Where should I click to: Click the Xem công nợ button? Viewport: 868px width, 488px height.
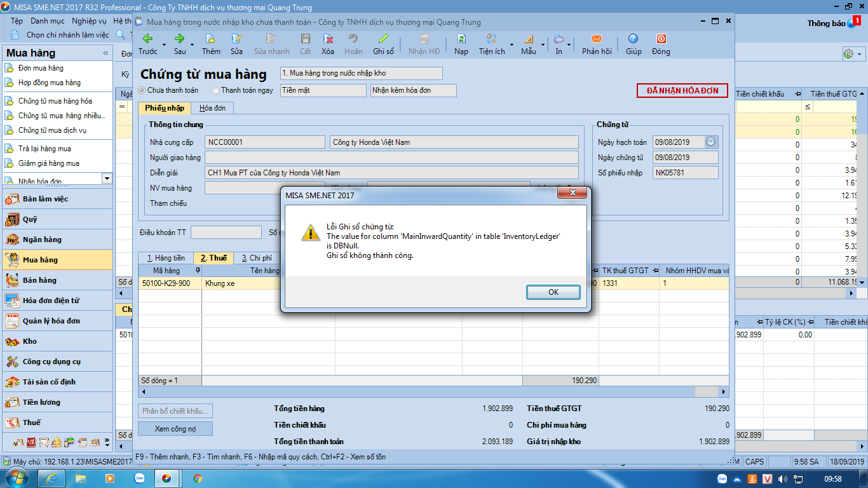(x=175, y=429)
